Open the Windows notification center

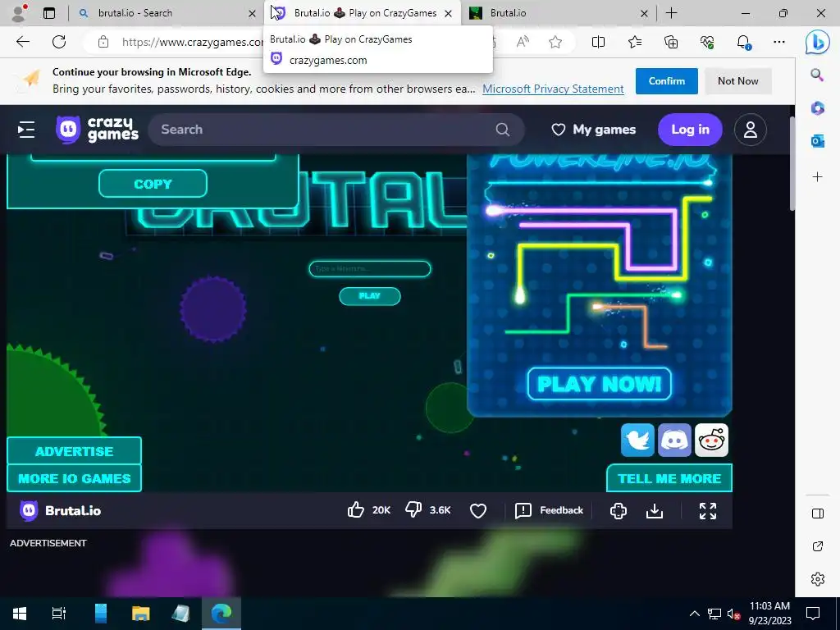(813, 614)
